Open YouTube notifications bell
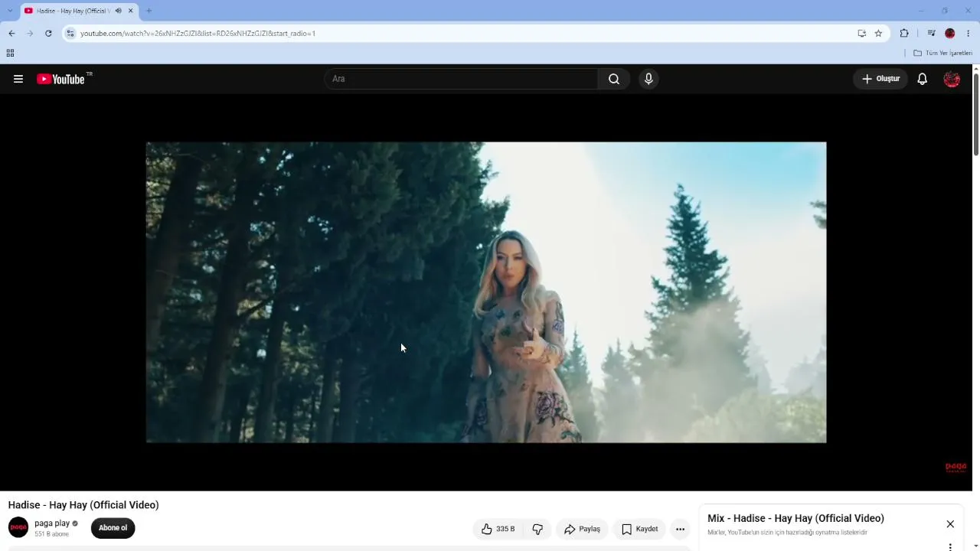This screenshot has width=980, height=551. (923, 79)
